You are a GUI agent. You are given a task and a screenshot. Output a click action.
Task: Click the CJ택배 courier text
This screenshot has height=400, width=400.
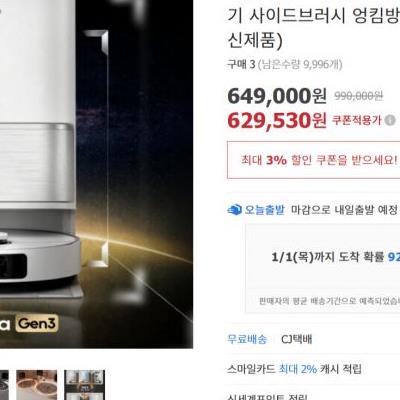coord(297,339)
